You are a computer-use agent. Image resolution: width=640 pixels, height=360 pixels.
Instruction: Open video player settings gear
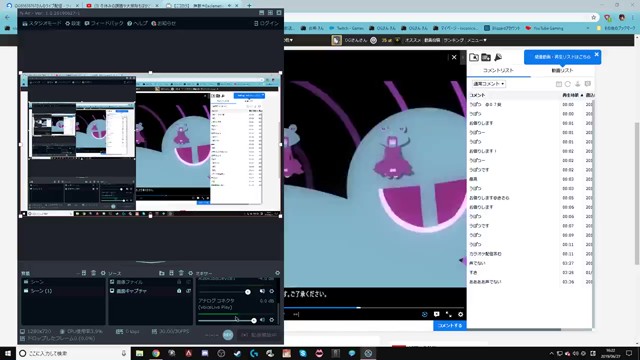pyautogui.click(x=460, y=314)
